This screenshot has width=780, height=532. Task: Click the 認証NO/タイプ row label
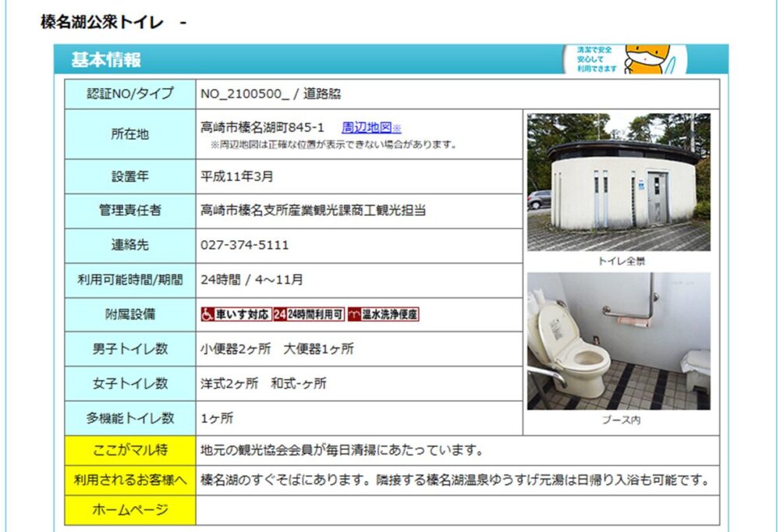point(130,94)
